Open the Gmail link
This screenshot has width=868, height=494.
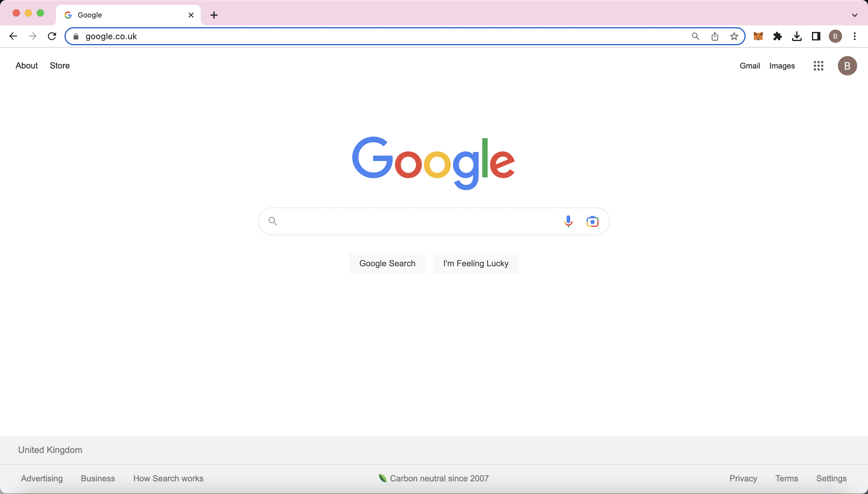[x=750, y=66]
